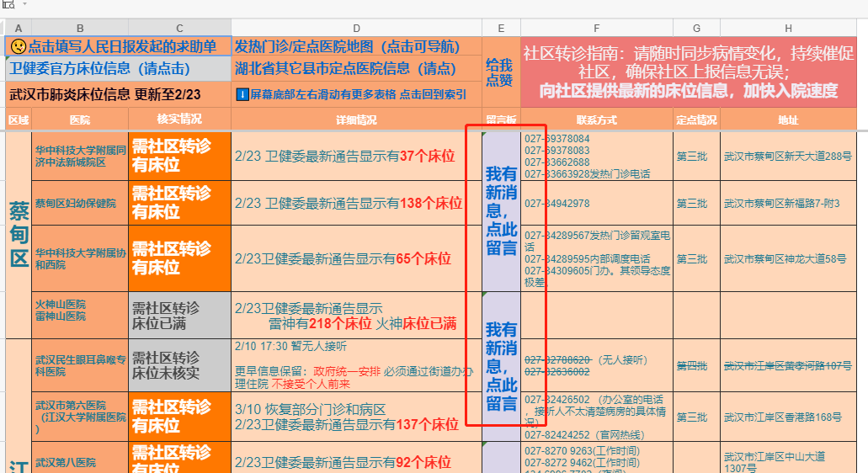The image size is (868, 473).
Task: Select column B header
Action: (x=80, y=29)
